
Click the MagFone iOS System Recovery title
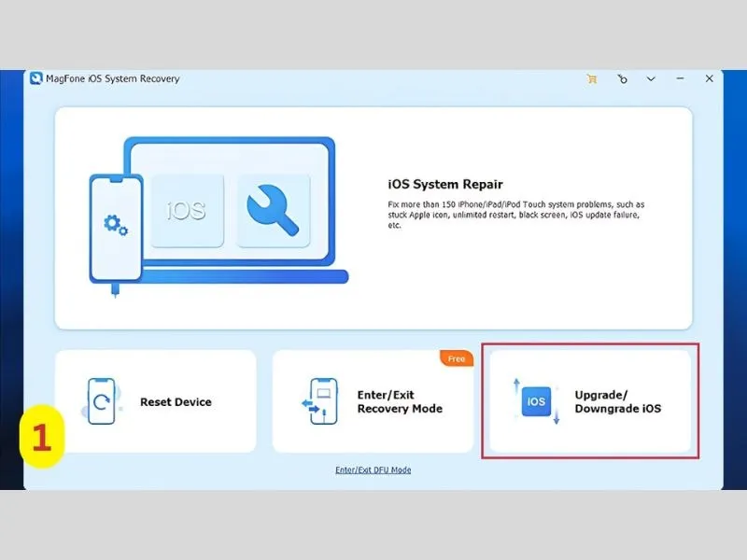pyautogui.click(x=113, y=78)
